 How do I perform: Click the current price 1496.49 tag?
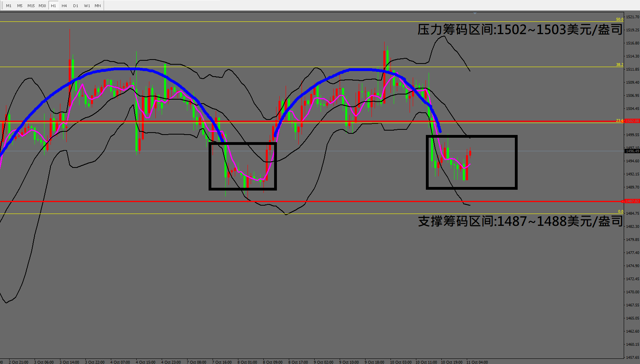tap(632, 151)
